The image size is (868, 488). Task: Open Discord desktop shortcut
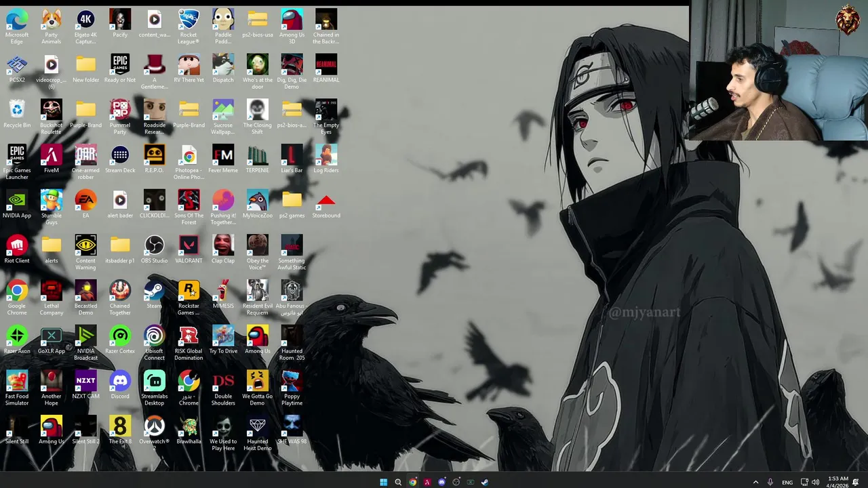pyautogui.click(x=120, y=386)
